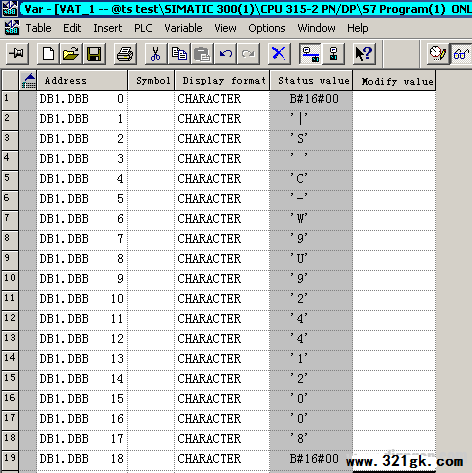The image size is (472, 473).
Task: Open a variable table file
Action: point(71,53)
